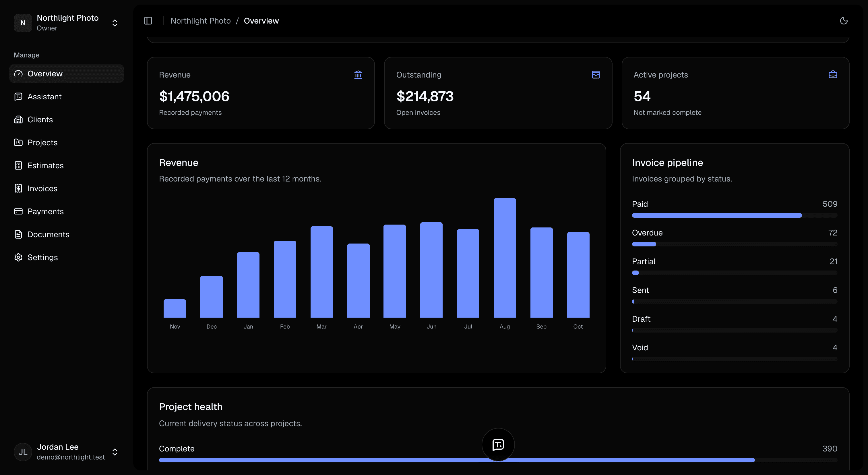This screenshot has height=475, width=868.
Task: Go to the Clients page
Action: [67, 119]
